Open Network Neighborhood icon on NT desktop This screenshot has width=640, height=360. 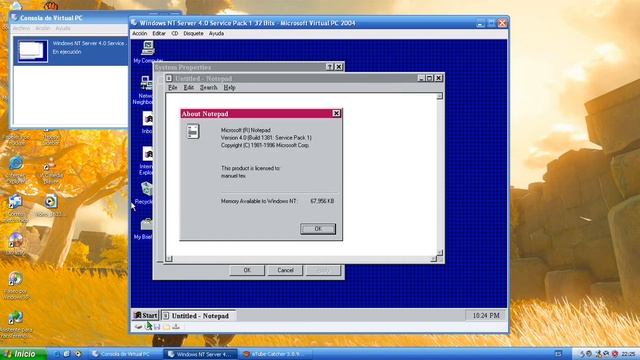(146, 83)
